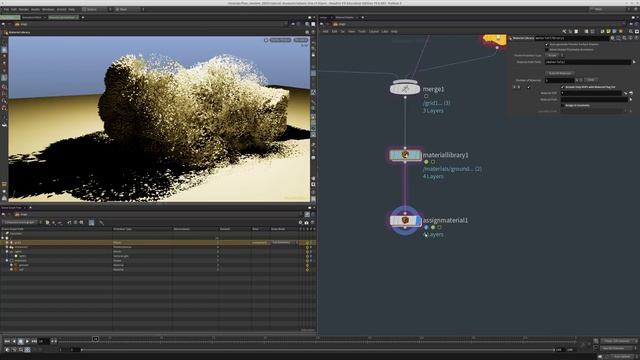Click stage icon in scene graph path bar

[17, 214]
